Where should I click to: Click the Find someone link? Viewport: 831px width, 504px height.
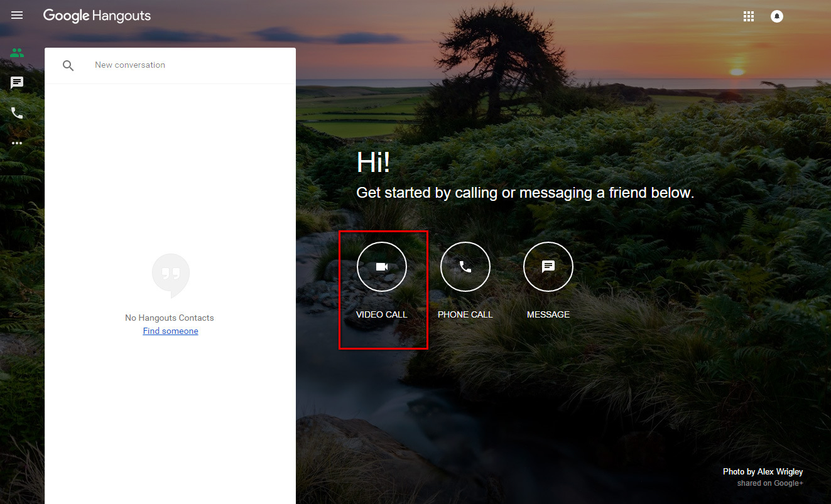tap(170, 331)
